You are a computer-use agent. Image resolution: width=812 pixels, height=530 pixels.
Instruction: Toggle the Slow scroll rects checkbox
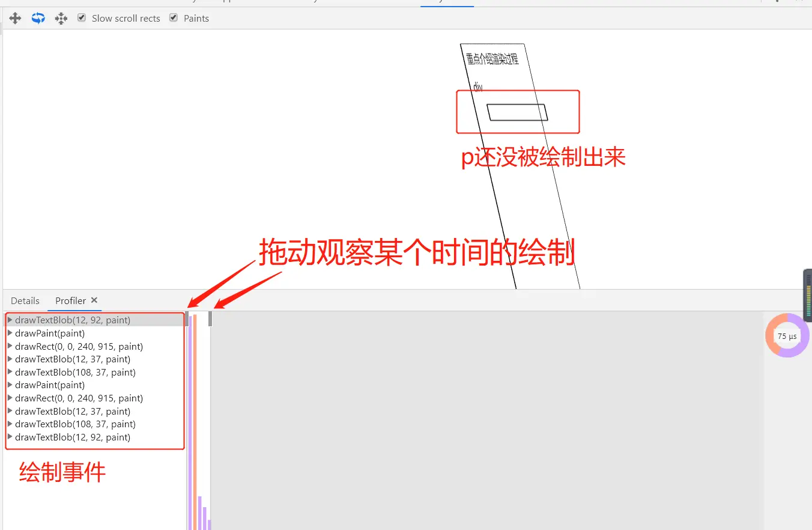(82, 18)
